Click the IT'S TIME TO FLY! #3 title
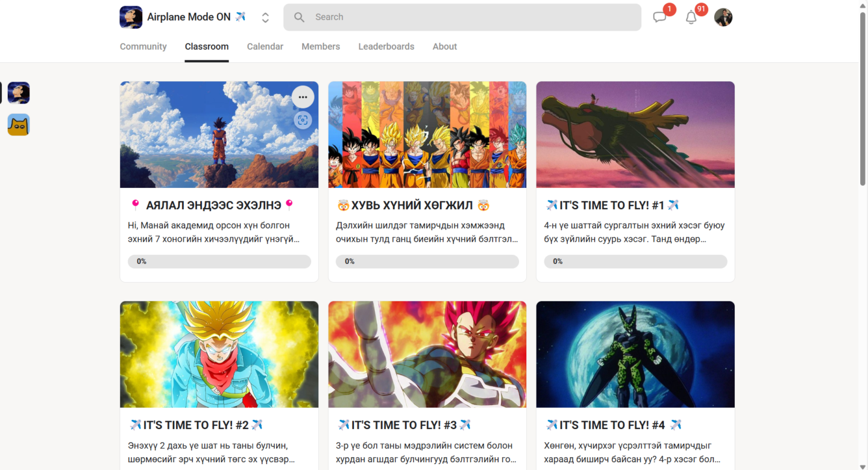 [404, 425]
